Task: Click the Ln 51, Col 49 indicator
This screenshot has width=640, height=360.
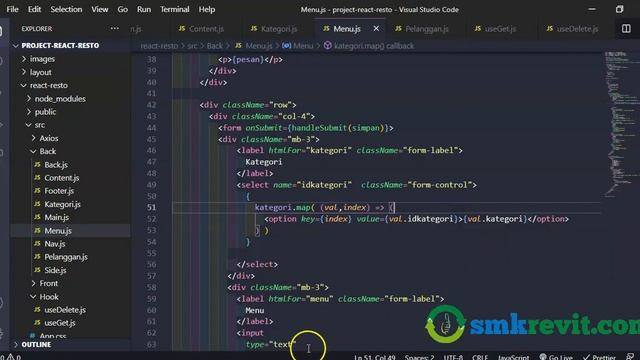Action: [x=375, y=357]
